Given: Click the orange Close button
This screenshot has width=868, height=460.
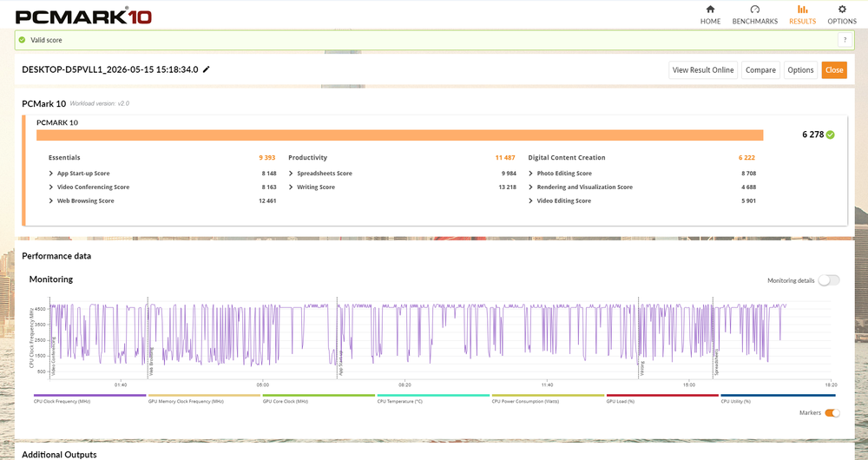Looking at the screenshot, I should (834, 69).
